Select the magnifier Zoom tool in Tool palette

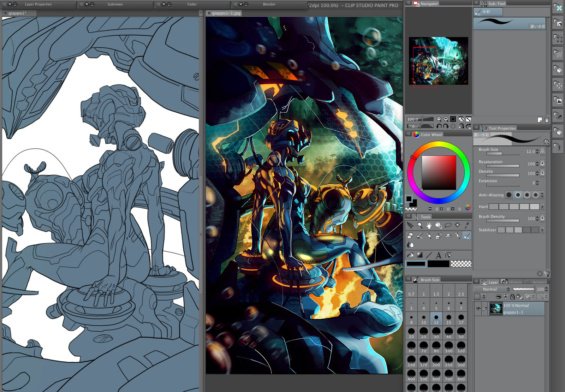(420, 226)
